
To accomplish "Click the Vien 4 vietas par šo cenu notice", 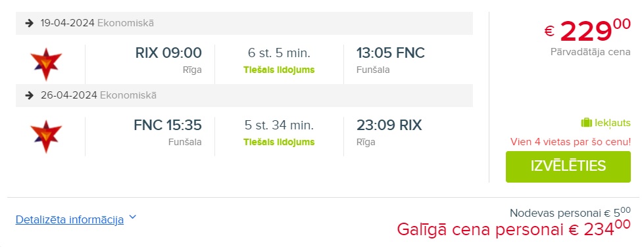I will click(570, 142).
